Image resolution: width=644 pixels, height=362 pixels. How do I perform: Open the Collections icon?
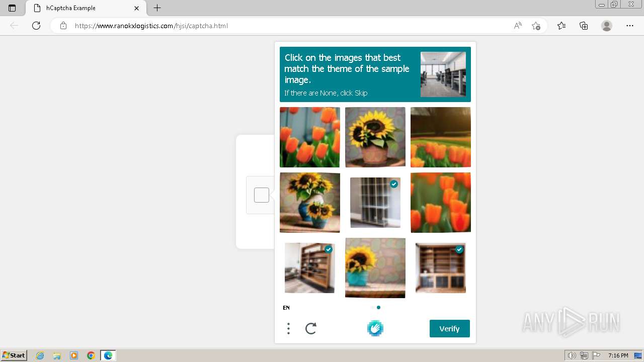point(584,26)
